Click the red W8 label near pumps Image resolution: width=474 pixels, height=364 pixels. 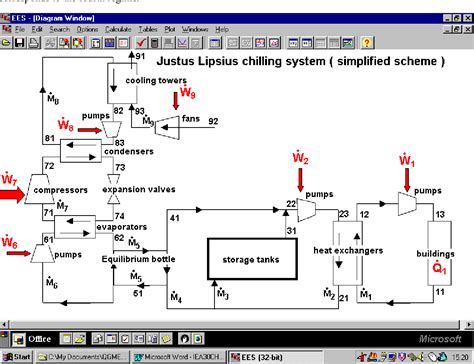[x=65, y=124]
